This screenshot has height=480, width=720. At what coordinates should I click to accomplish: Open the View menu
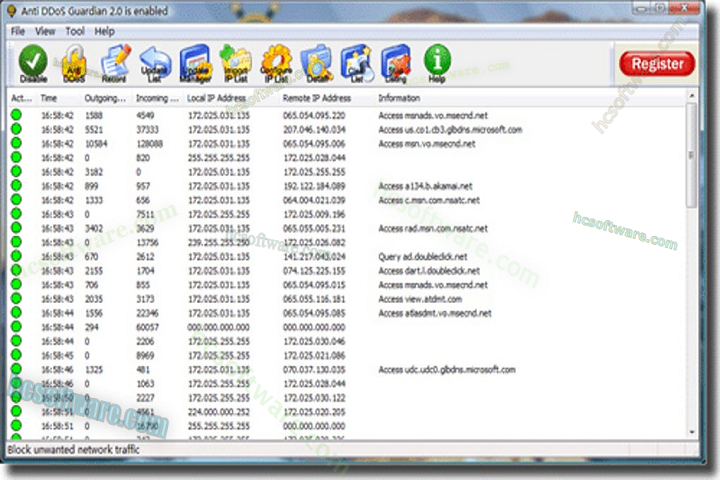(45, 31)
